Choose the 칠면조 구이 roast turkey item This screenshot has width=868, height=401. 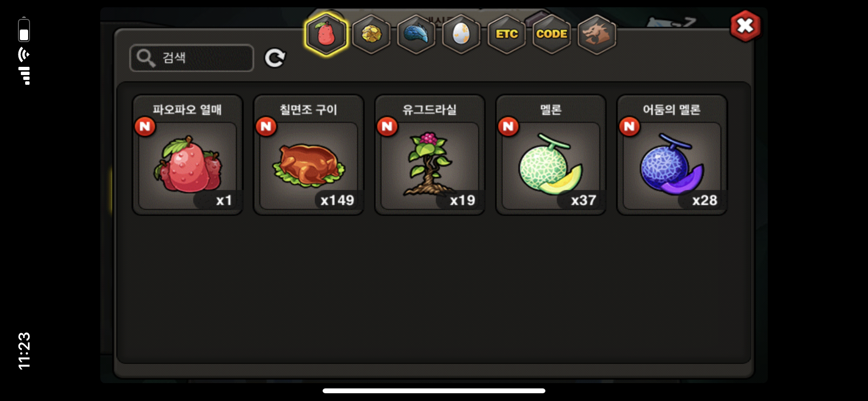point(309,155)
